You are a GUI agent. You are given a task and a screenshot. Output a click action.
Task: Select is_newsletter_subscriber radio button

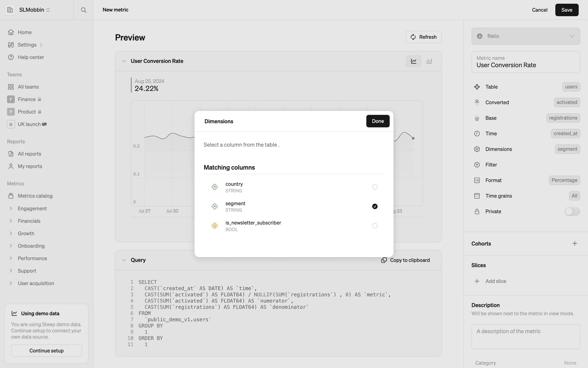pyautogui.click(x=375, y=226)
